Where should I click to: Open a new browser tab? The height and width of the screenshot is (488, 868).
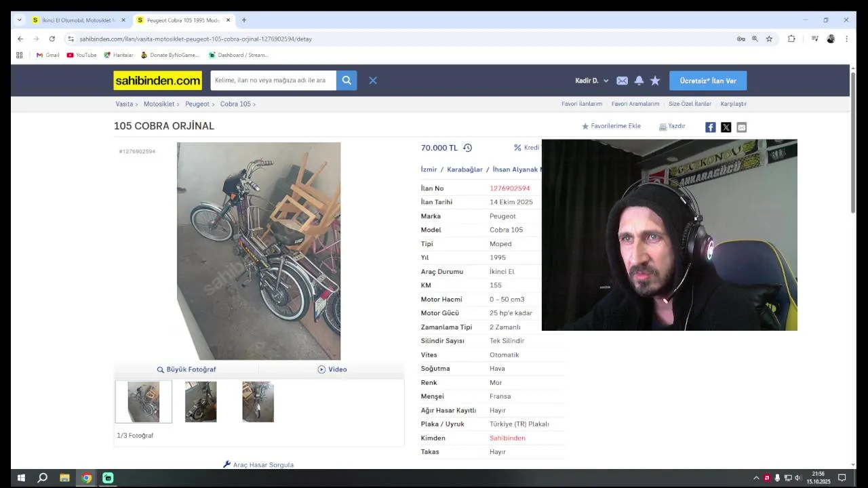244,20
